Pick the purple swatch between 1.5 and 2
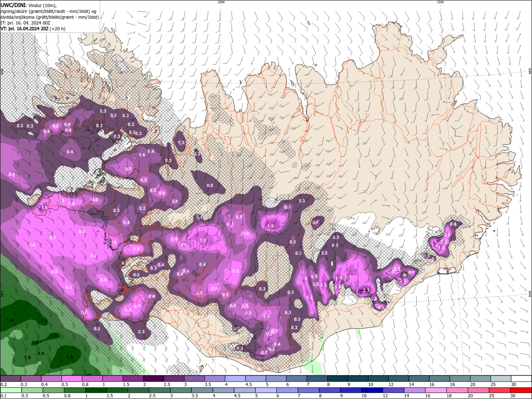The image size is (532, 399). click(x=133, y=379)
